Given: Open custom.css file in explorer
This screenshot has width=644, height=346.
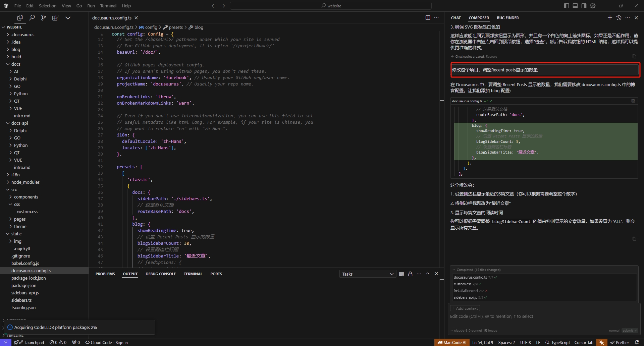Looking at the screenshot, I should click(x=44, y=212).
